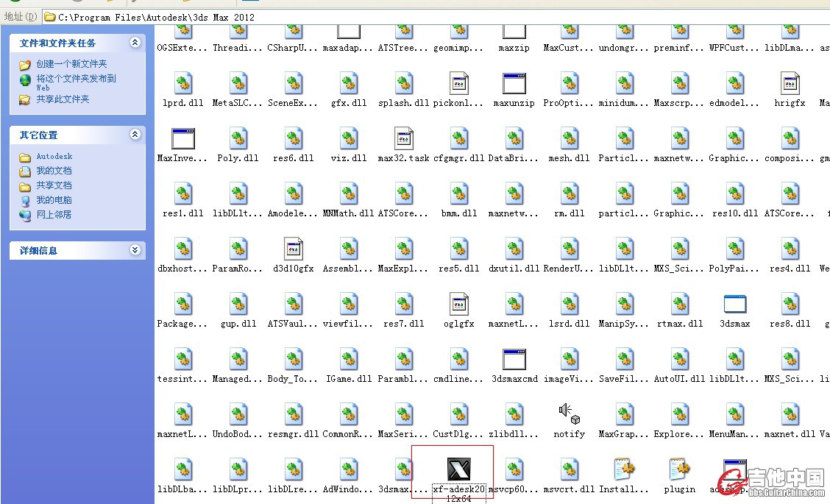
Task: Select the 3dsmaxcmd executable icon
Action: (514, 360)
